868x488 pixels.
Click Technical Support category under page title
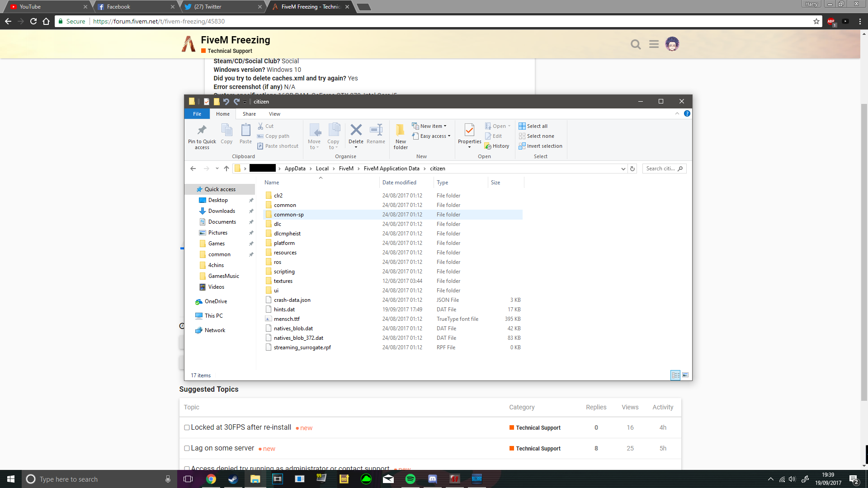pyautogui.click(x=226, y=51)
